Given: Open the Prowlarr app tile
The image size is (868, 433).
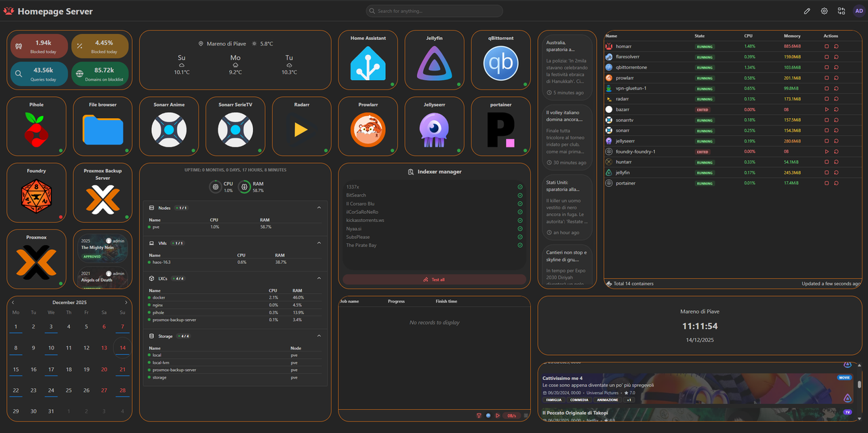Looking at the screenshot, I should coord(368,126).
